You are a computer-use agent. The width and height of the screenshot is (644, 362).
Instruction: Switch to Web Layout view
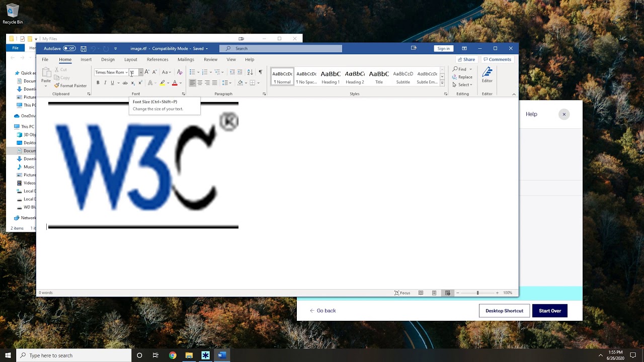tap(447, 293)
